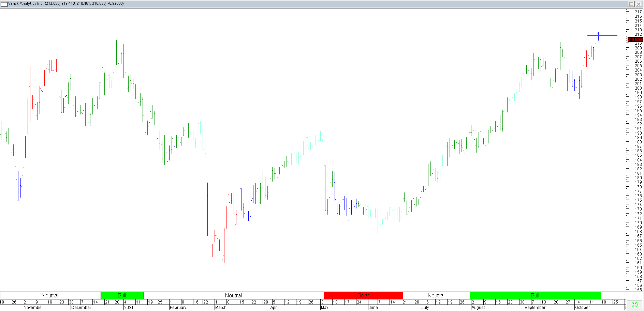Click the Neutral ribbon segment spanning February to April
This screenshot has height=311, width=644.
click(x=234, y=295)
